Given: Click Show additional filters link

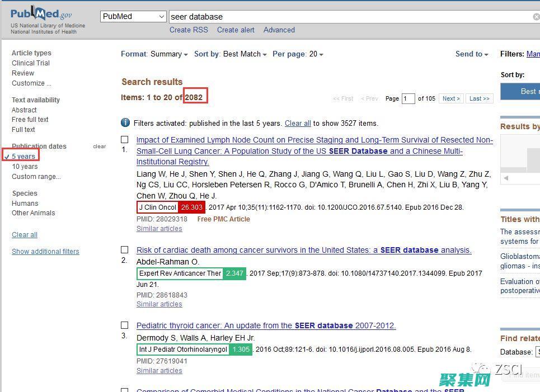Looking at the screenshot, I should click(x=45, y=252).
